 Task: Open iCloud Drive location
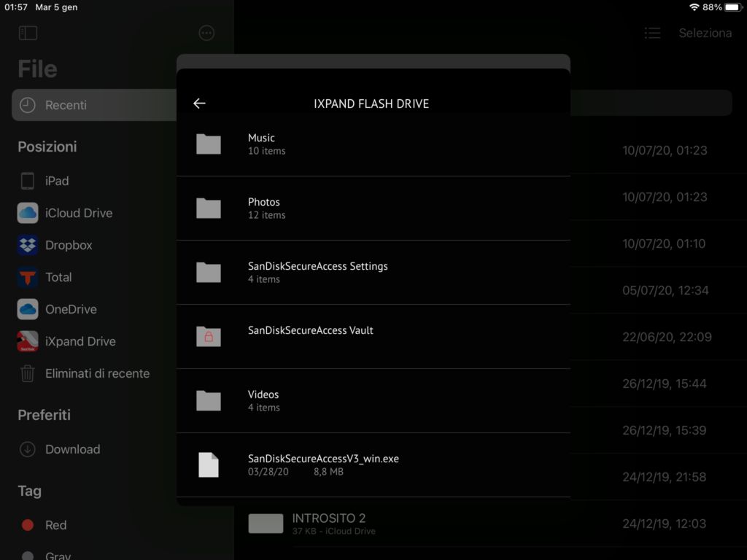tap(66, 213)
